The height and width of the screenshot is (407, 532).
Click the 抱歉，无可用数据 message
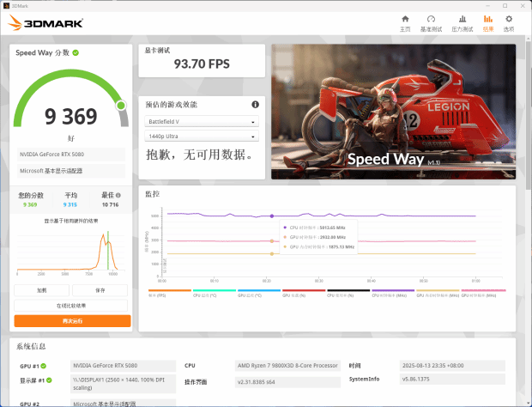[x=200, y=155]
